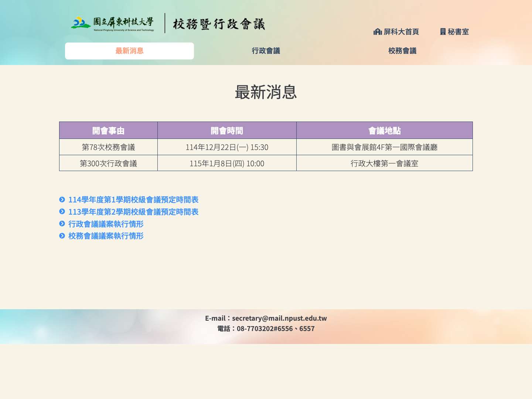
Task: Click the building icon beside 秘書室
Action: tap(443, 32)
